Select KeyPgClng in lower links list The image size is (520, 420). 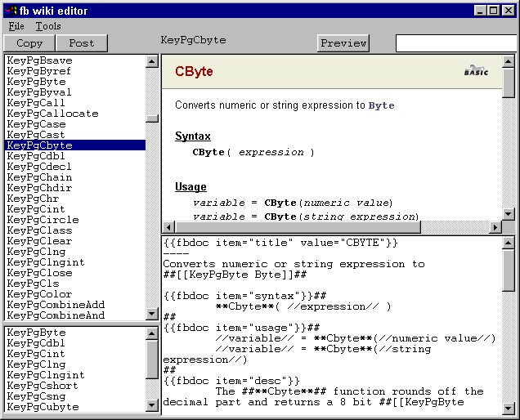click(x=75, y=364)
